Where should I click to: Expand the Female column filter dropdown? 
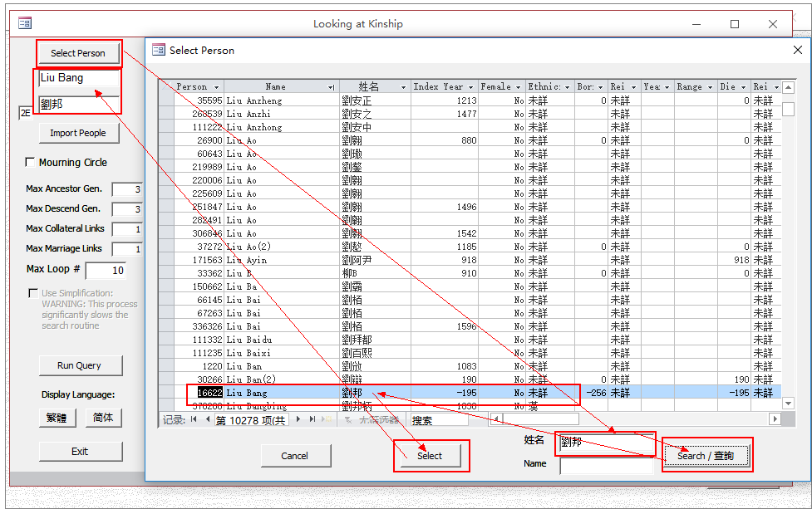[519, 86]
